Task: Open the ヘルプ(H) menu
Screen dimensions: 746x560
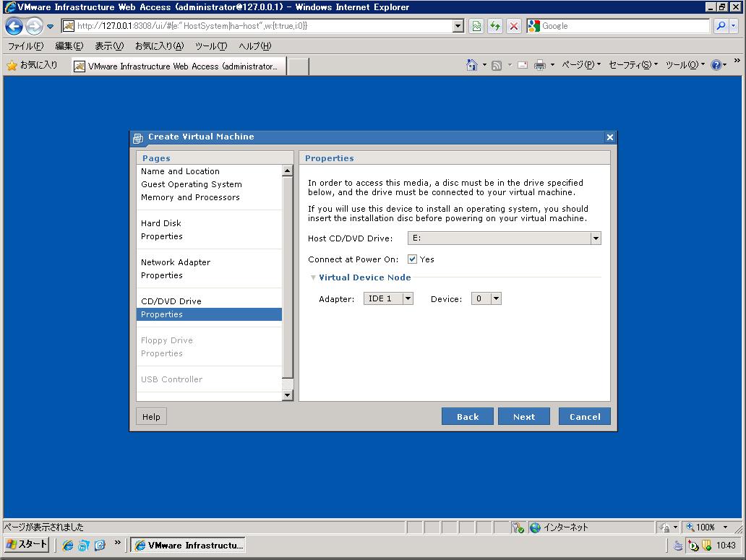Action: point(255,46)
